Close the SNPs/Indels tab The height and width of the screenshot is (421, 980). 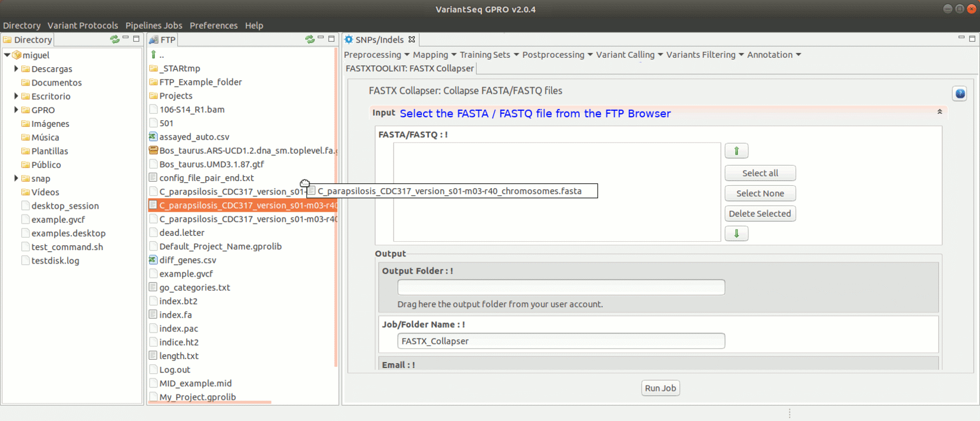[x=412, y=40]
